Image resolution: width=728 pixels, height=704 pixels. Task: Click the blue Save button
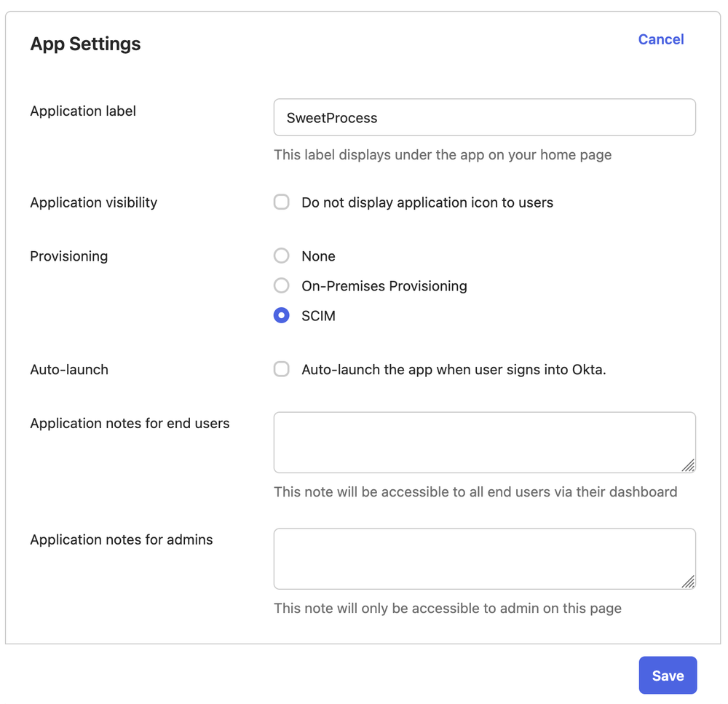pyautogui.click(x=668, y=675)
